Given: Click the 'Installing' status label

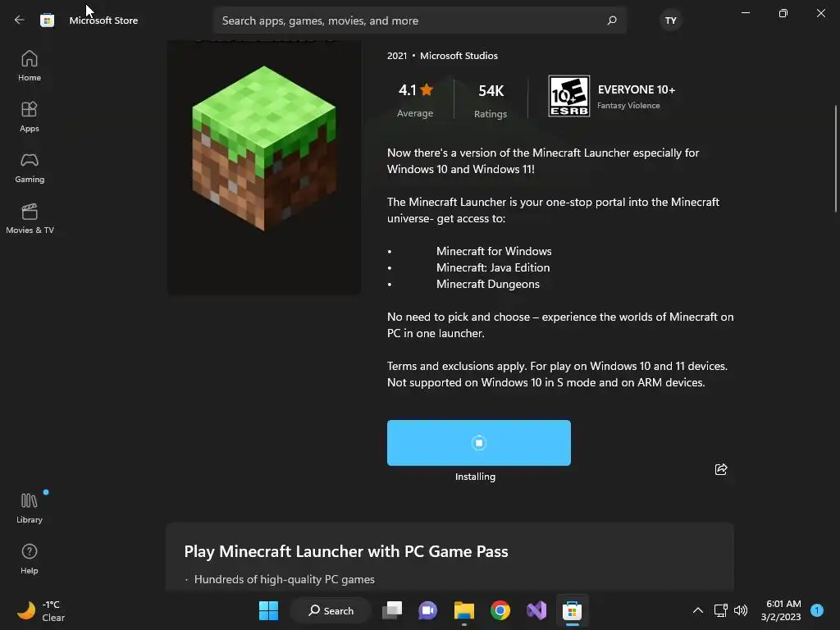Looking at the screenshot, I should tap(475, 477).
